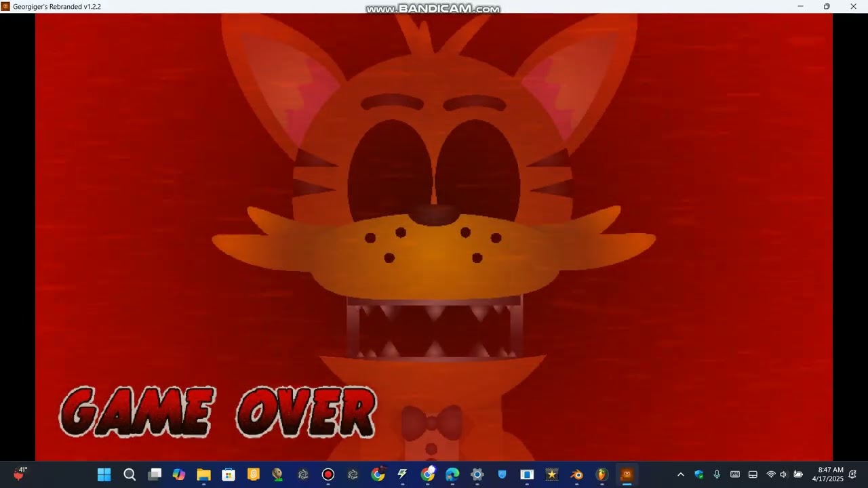
Task: Click the game window's title bar icon
Action: pos(5,6)
